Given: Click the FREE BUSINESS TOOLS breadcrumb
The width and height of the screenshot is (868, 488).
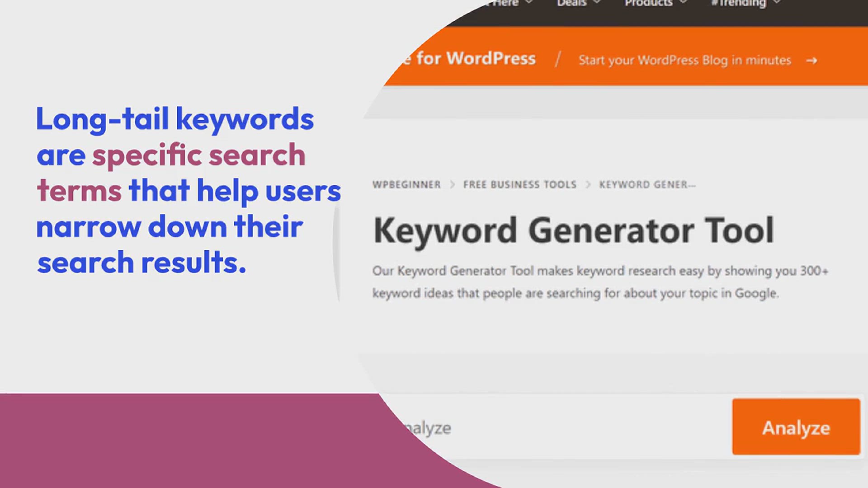Looking at the screenshot, I should point(520,184).
